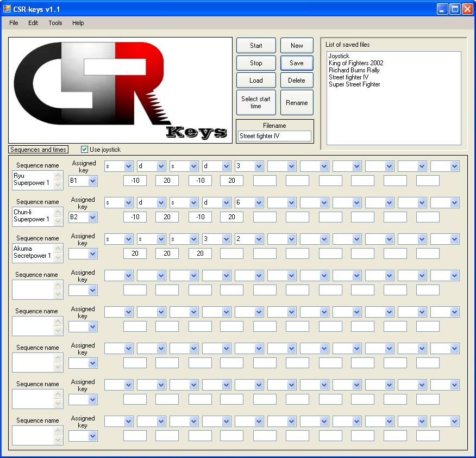Screen dimensions: 476x458
Task: Open the Assigned key dropdown showing B1
Action: pos(92,181)
